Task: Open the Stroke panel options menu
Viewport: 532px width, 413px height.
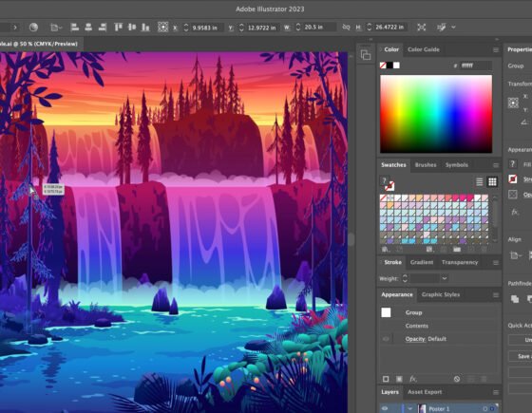Action: 496,263
